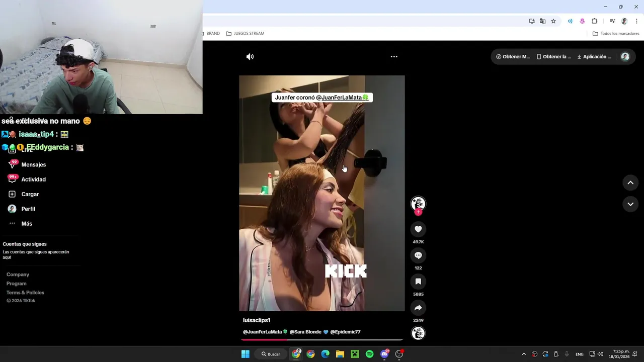The width and height of the screenshot is (644, 362).
Task: Click the @Epidemic77 mention in caption
Action: click(345, 332)
